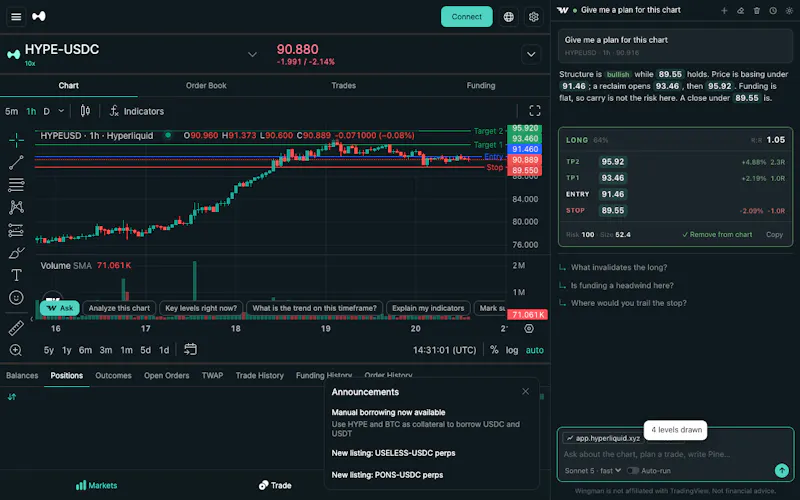Viewport: 800px width, 500px height.
Task: Click the positions sort arrows icon
Action: click(12, 396)
